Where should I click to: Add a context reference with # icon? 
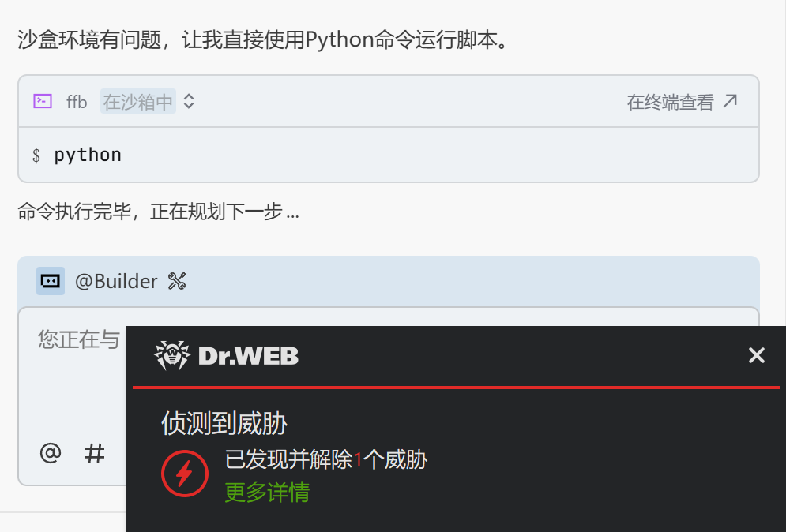(94, 453)
